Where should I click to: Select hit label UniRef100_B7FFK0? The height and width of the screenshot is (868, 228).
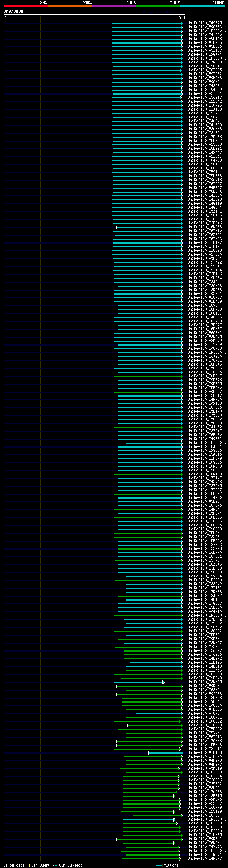pos(204,756)
